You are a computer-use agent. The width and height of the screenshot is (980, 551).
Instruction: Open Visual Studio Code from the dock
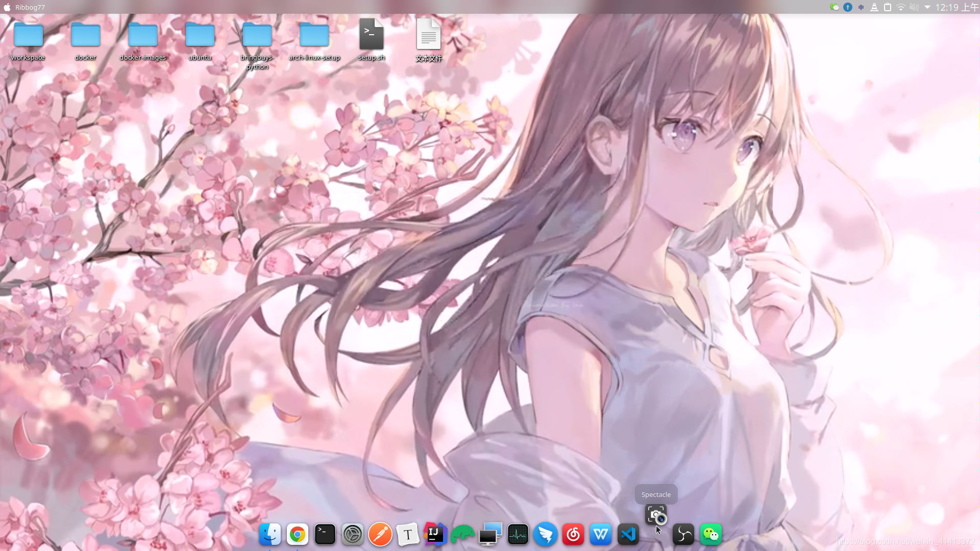pyautogui.click(x=628, y=534)
